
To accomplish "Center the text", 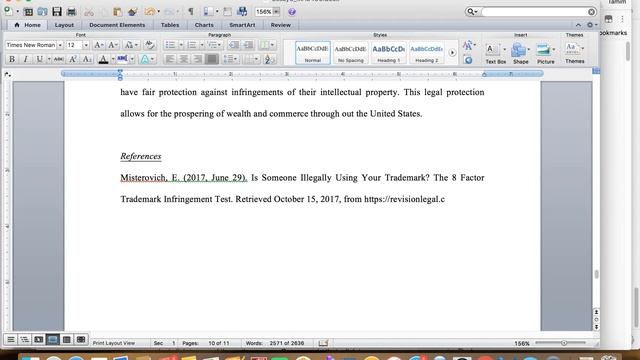I will tap(184, 59).
